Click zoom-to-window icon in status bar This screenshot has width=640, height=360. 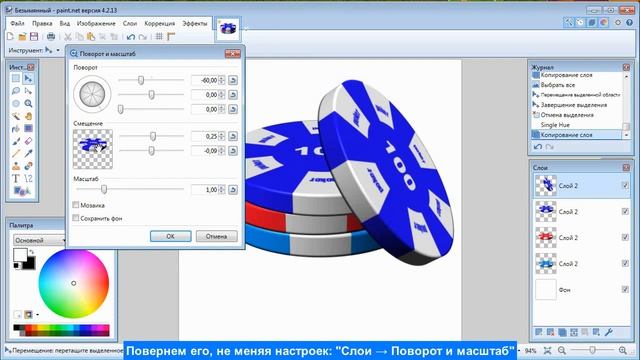click(x=547, y=351)
